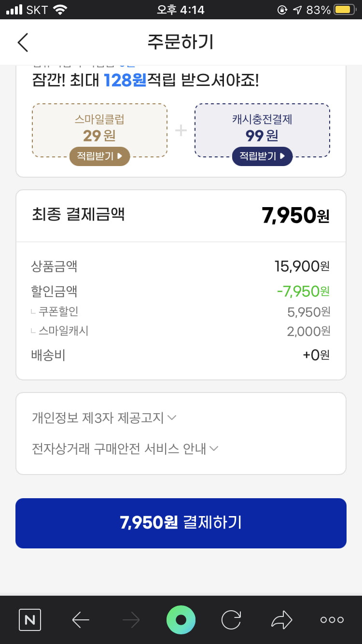Tap the 스마일캐시 2,000원 row
The height and width of the screenshot is (644, 362).
coord(181,331)
